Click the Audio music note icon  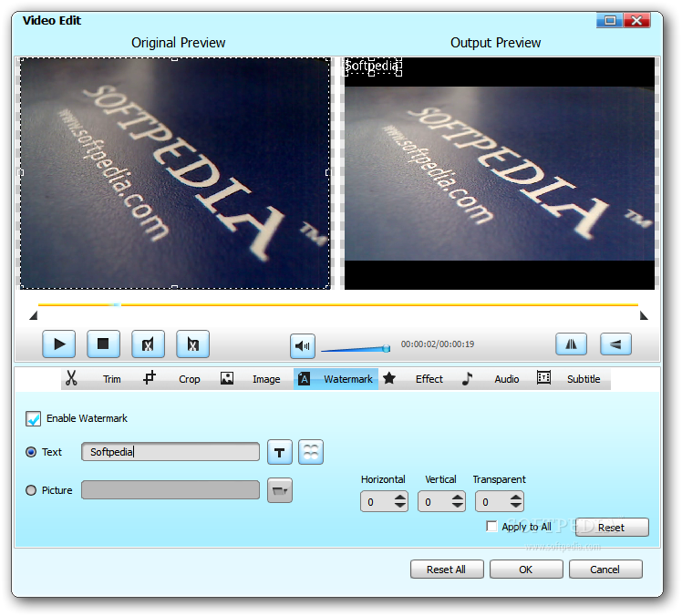click(467, 378)
